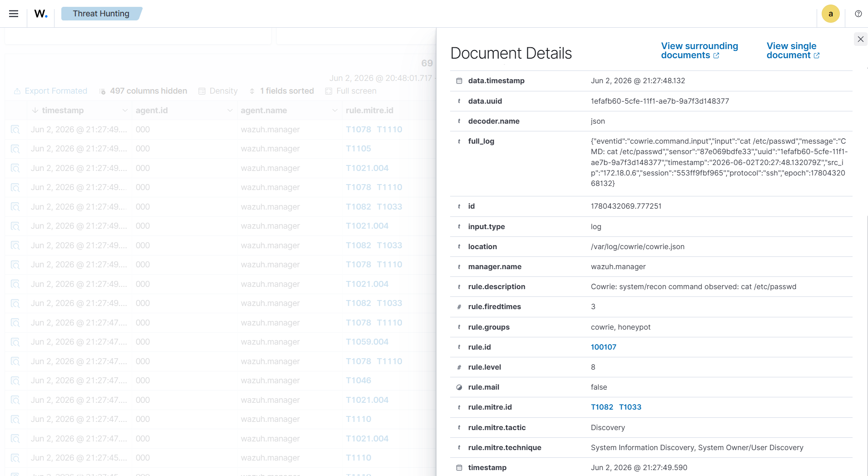Click the rule.description field type icon
The height and width of the screenshot is (476, 868).
459,286
